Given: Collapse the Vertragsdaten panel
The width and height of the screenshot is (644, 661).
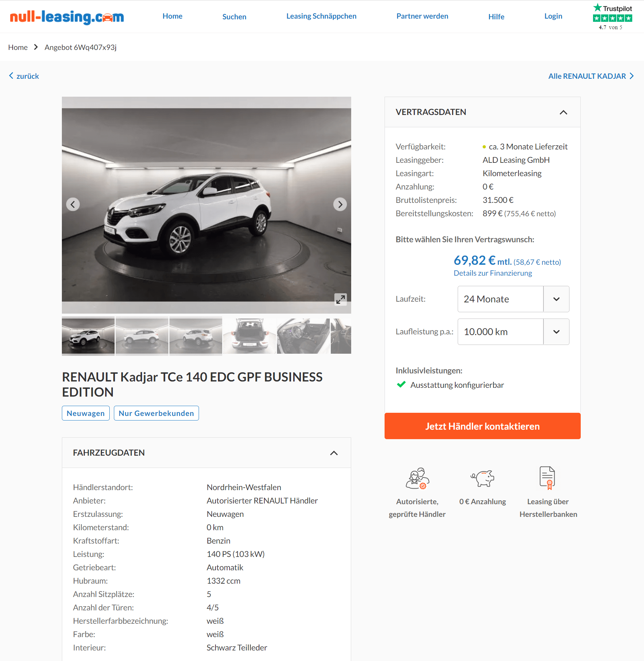Looking at the screenshot, I should pyautogui.click(x=563, y=112).
